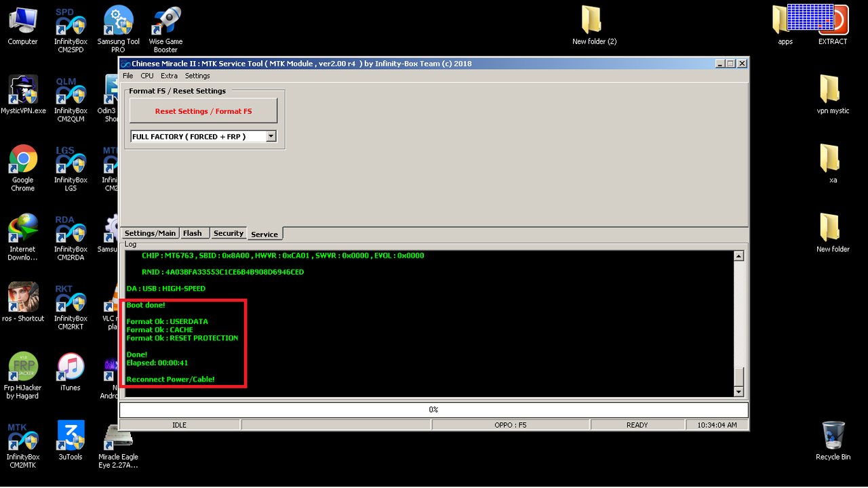Click the Boot done! log line
The image size is (868, 488).
pos(146,305)
